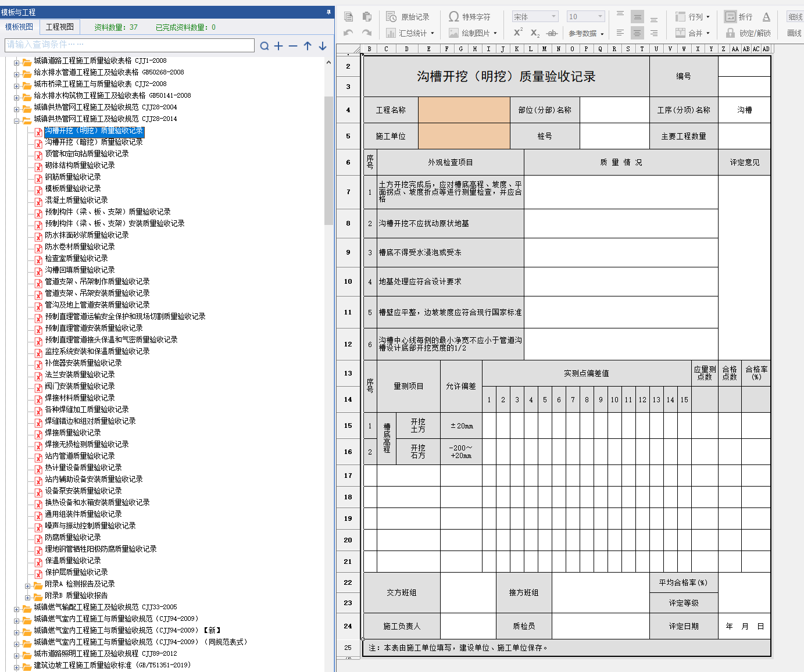Select 沟槽开挖（暗挖）质量验收记录 template
The height and width of the screenshot is (672, 804).
point(94,142)
